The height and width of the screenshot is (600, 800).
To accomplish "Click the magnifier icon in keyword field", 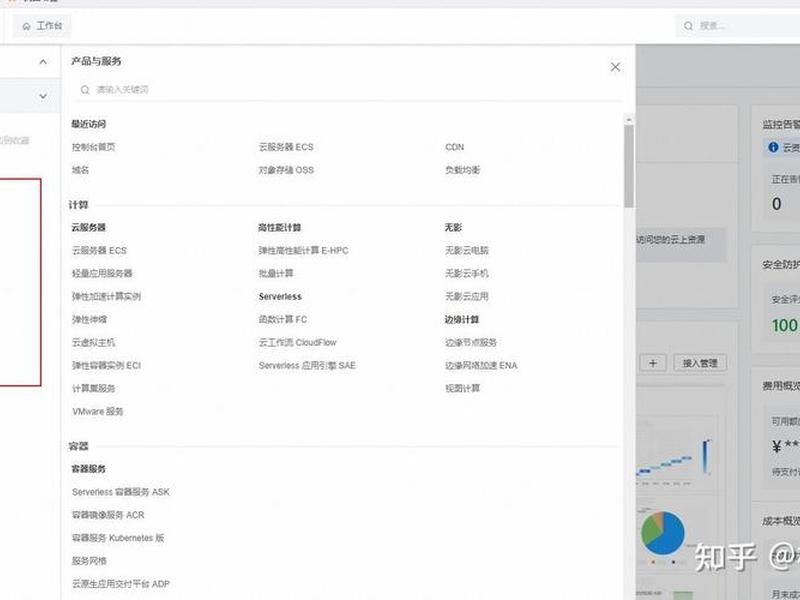I will click(x=85, y=90).
